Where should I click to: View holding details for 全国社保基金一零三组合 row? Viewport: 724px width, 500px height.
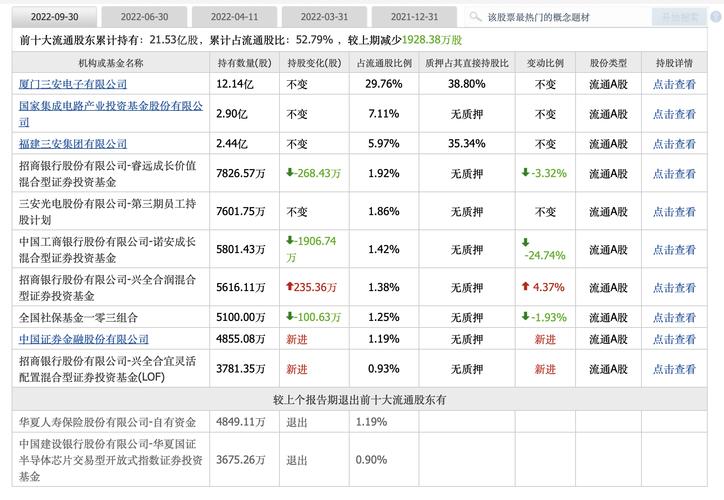(674, 318)
